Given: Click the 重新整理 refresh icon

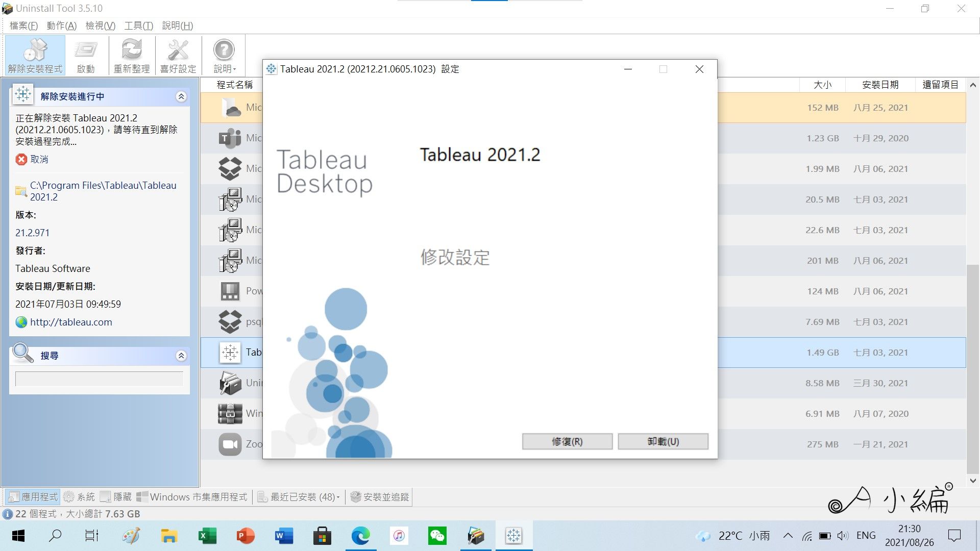Looking at the screenshot, I should pyautogui.click(x=132, y=55).
